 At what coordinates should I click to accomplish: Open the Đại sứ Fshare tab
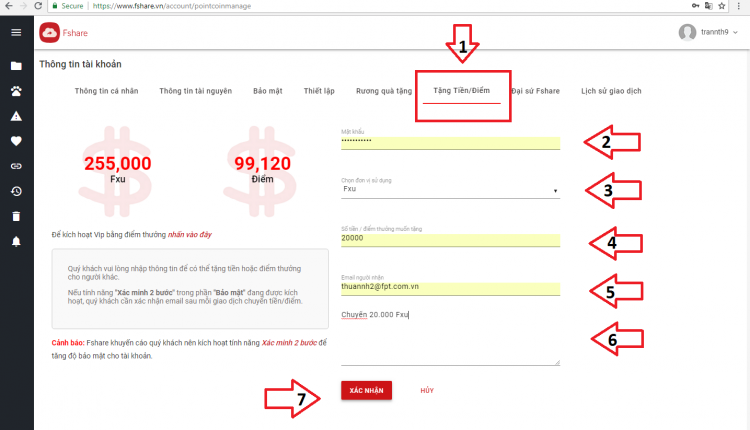click(535, 91)
